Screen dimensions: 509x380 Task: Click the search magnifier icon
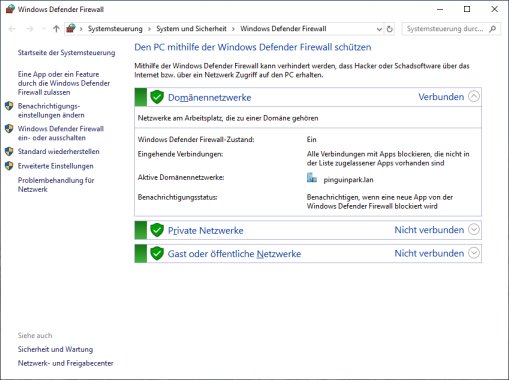click(x=493, y=29)
